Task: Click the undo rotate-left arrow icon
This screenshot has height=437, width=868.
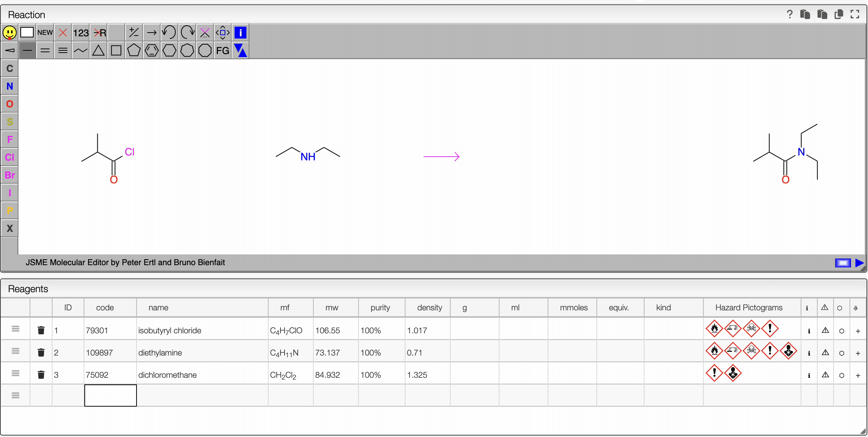Action: pos(169,33)
